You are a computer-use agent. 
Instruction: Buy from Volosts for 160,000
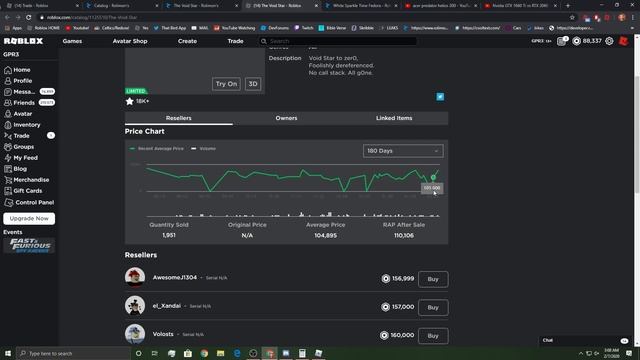coord(433,336)
